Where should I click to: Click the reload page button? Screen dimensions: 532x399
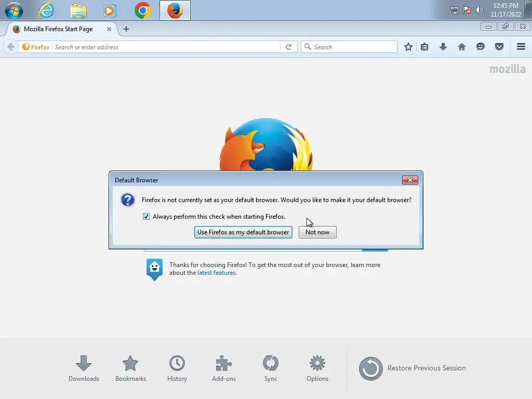[x=289, y=47]
